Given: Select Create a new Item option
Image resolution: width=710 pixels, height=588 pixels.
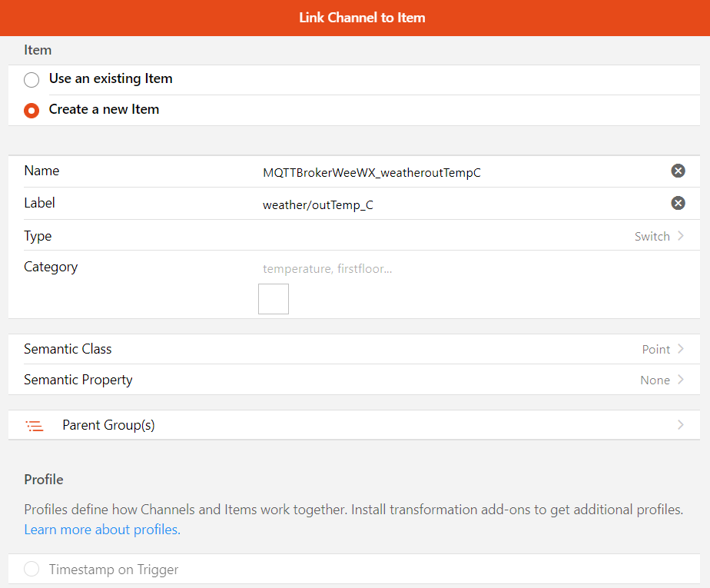Looking at the screenshot, I should click(32, 111).
